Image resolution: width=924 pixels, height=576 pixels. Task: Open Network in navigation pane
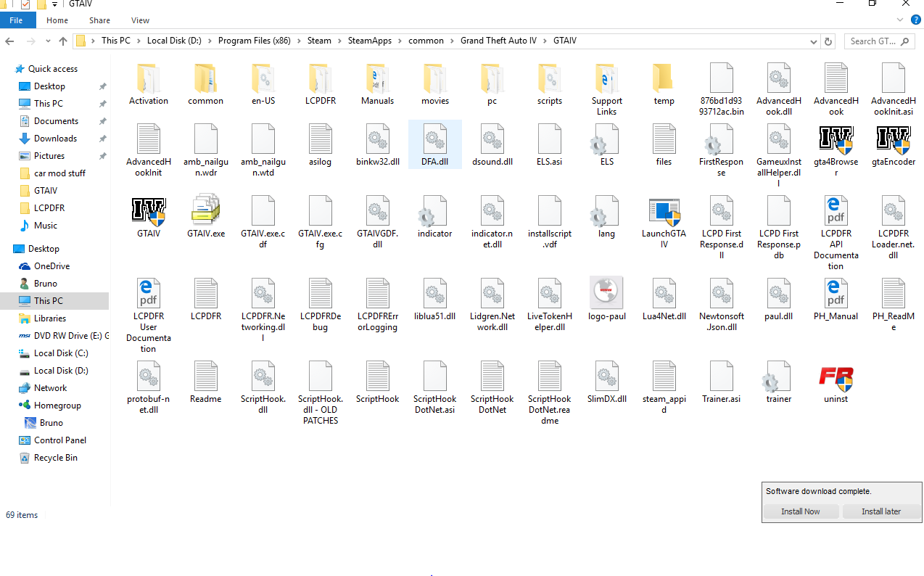[50, 388]
